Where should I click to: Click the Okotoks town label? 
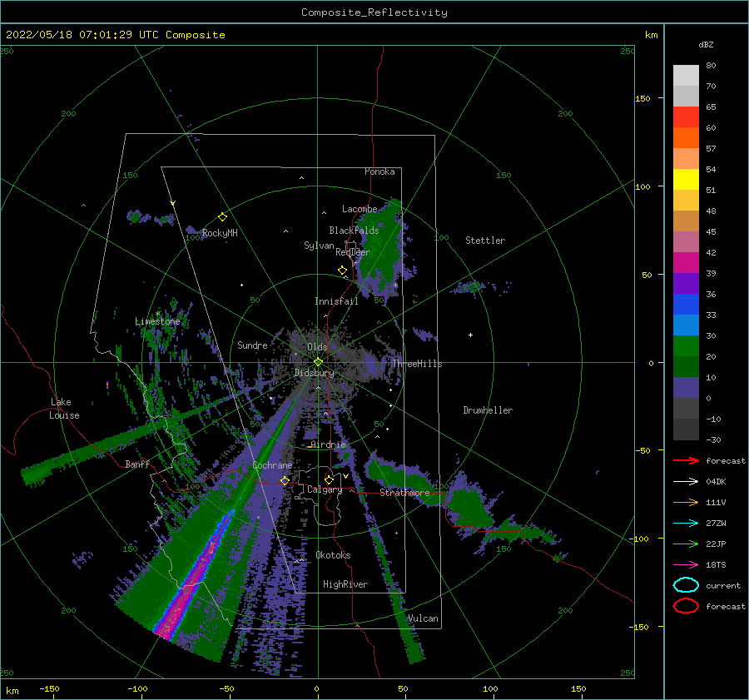tap(333, 555)
